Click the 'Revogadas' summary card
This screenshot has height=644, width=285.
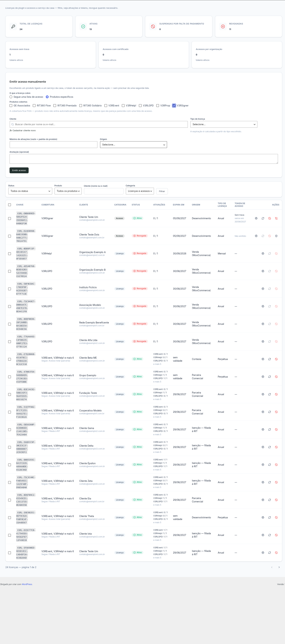[249, 26]
